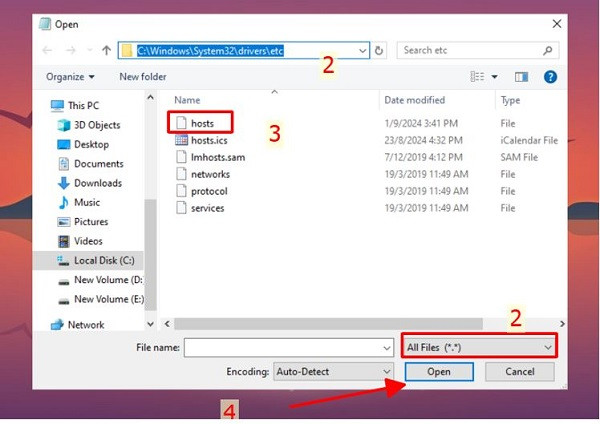Viewport: 600px width, 424px height.
Task: Select Desktop in sidebar
Action: pyautogui.click(x=83, y=144)
